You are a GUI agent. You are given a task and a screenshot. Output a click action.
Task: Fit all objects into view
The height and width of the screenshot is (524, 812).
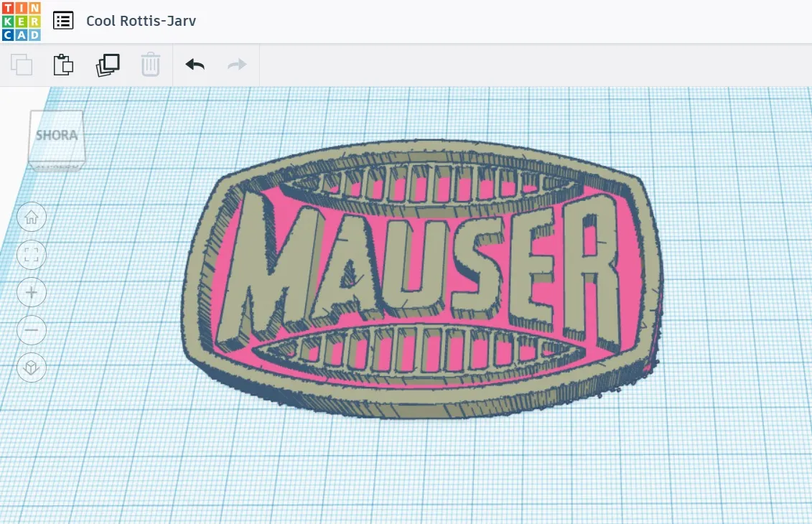[31, 255]
